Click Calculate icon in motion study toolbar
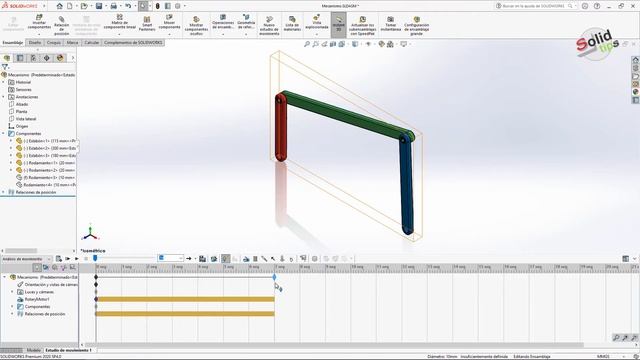640x360 pixels. (x=59, y=258)
